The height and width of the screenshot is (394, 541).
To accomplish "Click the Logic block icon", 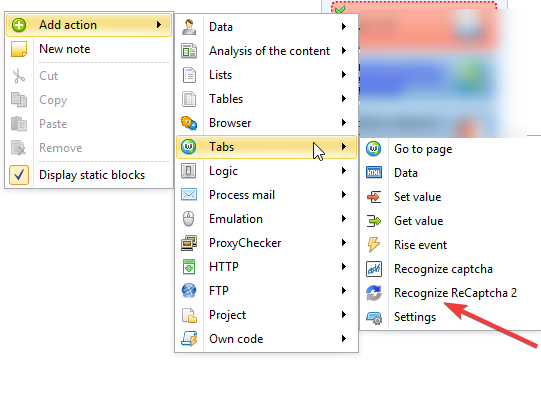I will [189, 171].
